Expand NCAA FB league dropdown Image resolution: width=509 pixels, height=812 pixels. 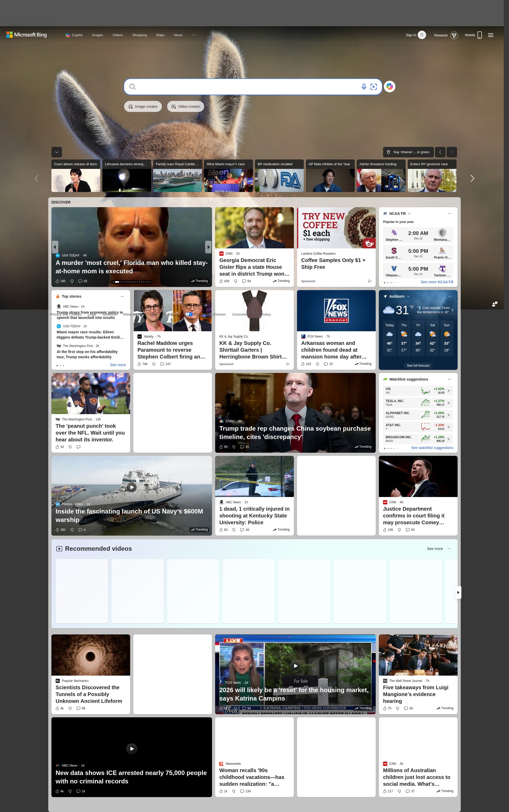(x=409, y=214)
